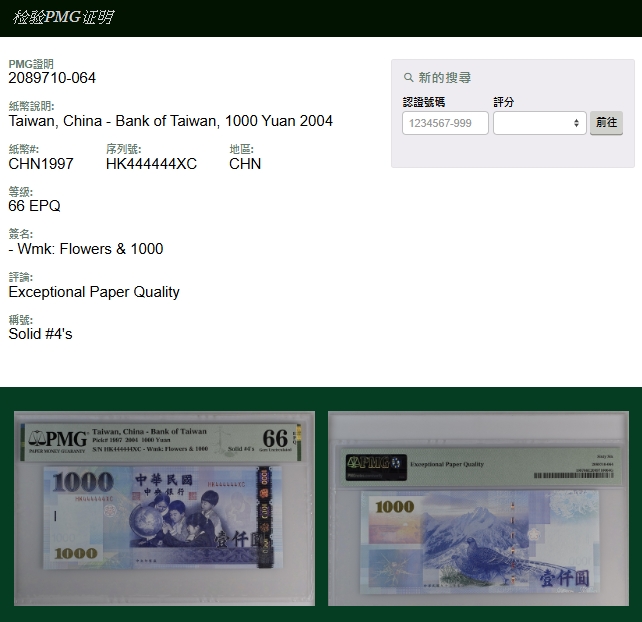Open the 評分 grade dropdown
Image resolution: width=642 pixels, height=622 pixels.
coord(540,123)
